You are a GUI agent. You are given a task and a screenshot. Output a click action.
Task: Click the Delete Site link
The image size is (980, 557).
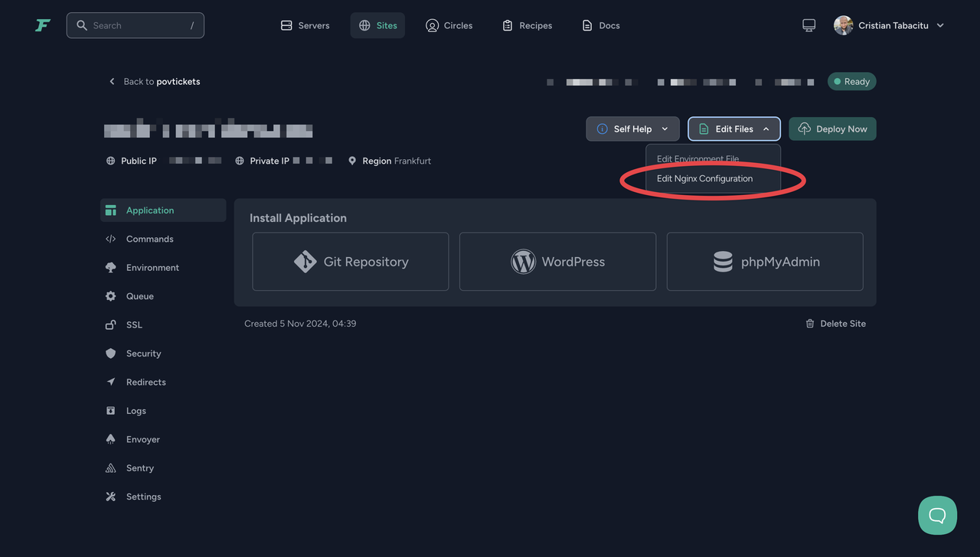[835, 324]
